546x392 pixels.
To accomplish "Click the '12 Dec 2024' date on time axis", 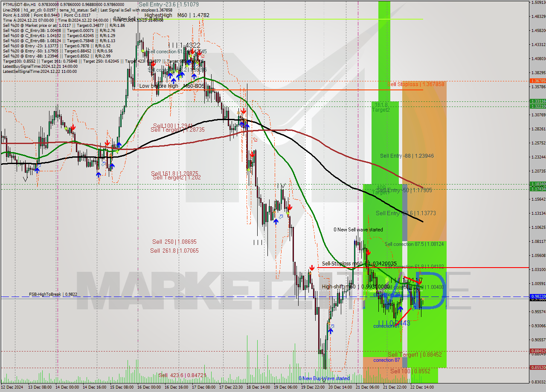I will [12, 387].
